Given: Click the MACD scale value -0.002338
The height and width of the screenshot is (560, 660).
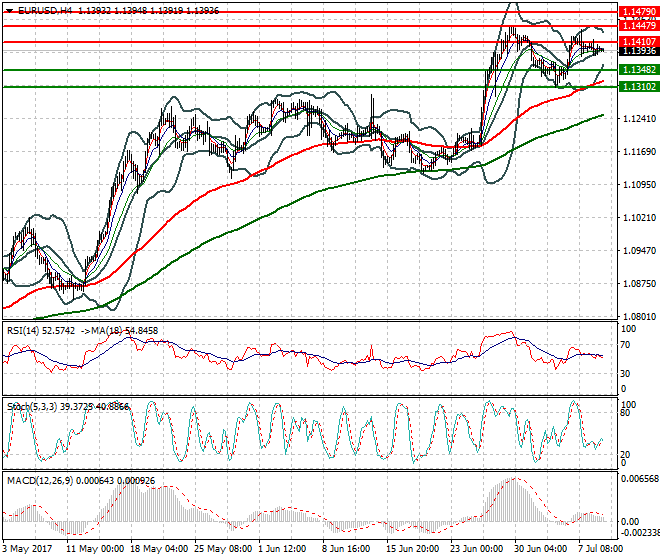Looking at the screenshot, I should click(640, 533).
